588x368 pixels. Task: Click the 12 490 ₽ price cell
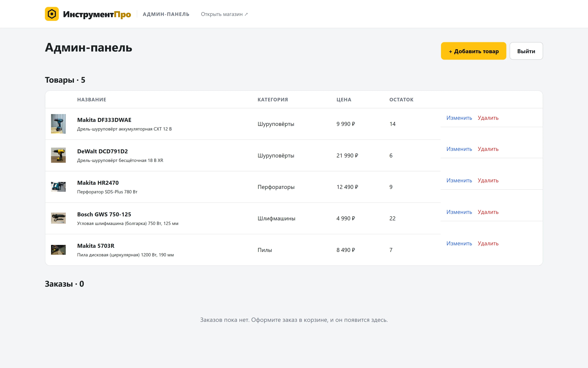(x=347, y=187)
